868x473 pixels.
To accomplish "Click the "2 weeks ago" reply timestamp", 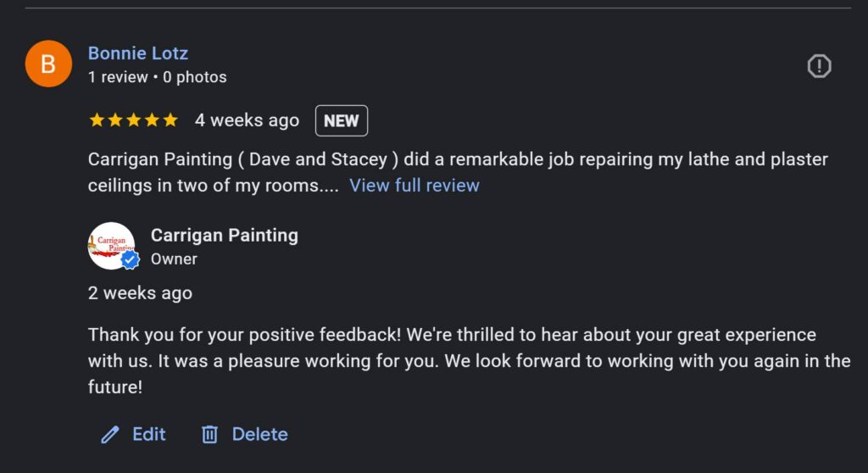I will pos(140,293).
